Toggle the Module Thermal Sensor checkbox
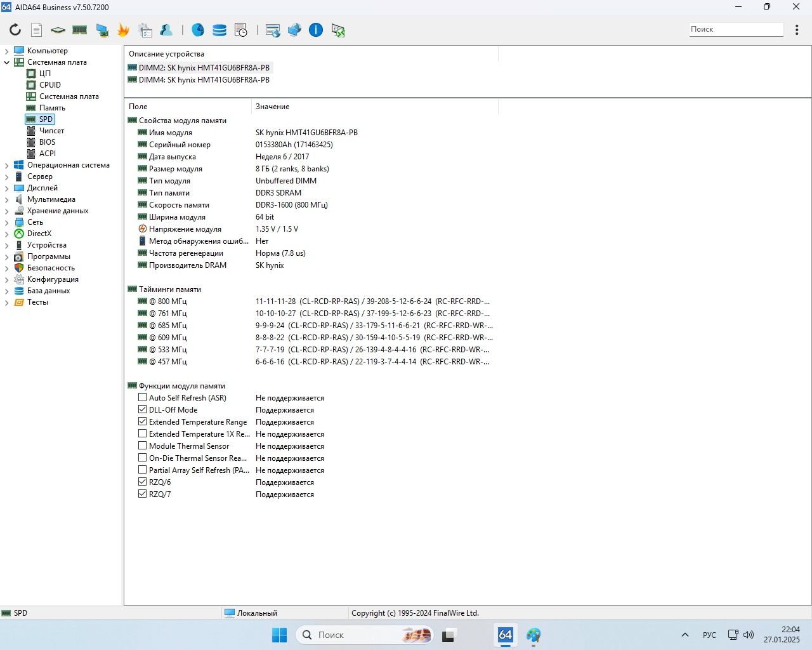 point(143,446)
